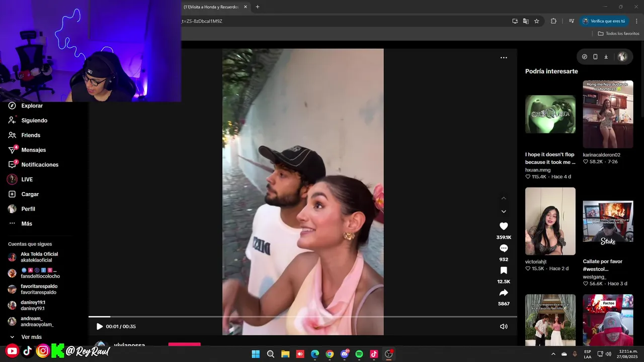Open hxuan.mmg username link
This screenshot has height=362, width=644.
point(538,170)
